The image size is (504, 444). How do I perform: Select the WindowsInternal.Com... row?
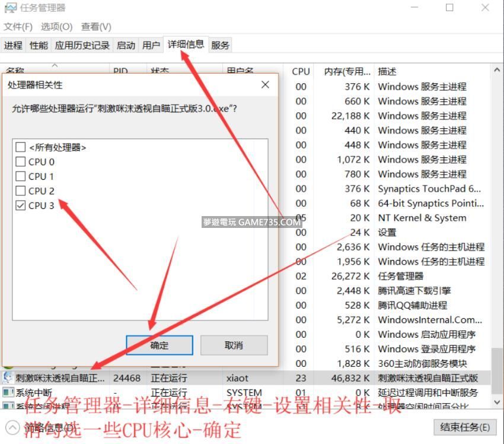coord(430,320)
